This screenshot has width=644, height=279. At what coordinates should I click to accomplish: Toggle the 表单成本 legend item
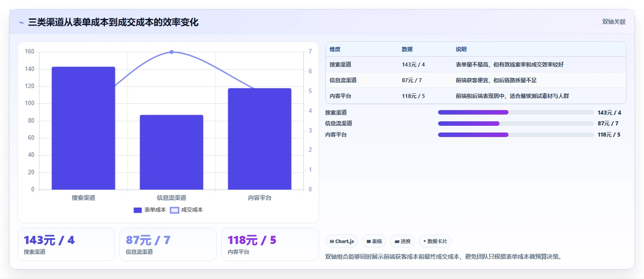[x=150, y=210]
